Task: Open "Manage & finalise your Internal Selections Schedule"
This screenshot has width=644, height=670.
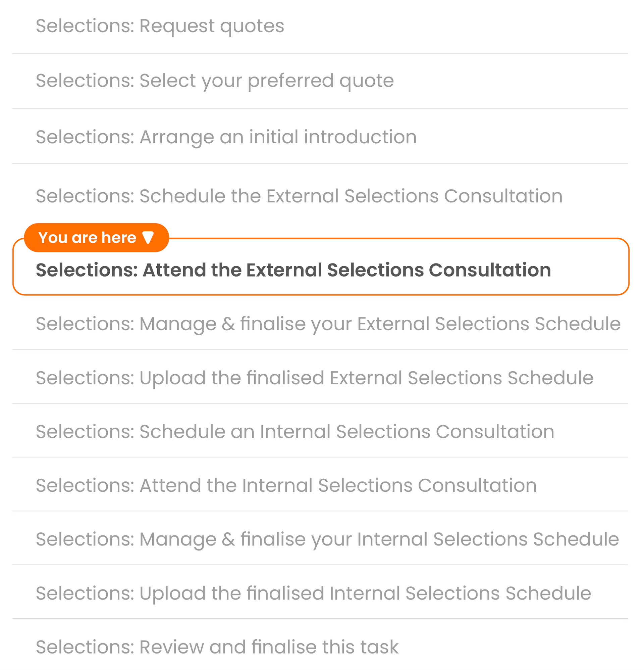Action: [x=327, y=539]
